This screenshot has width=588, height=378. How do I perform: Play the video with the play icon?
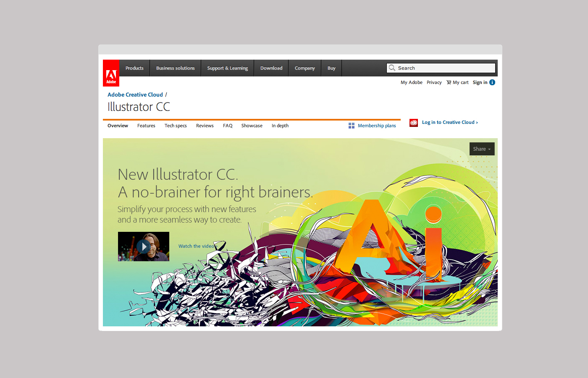[144, 247]
